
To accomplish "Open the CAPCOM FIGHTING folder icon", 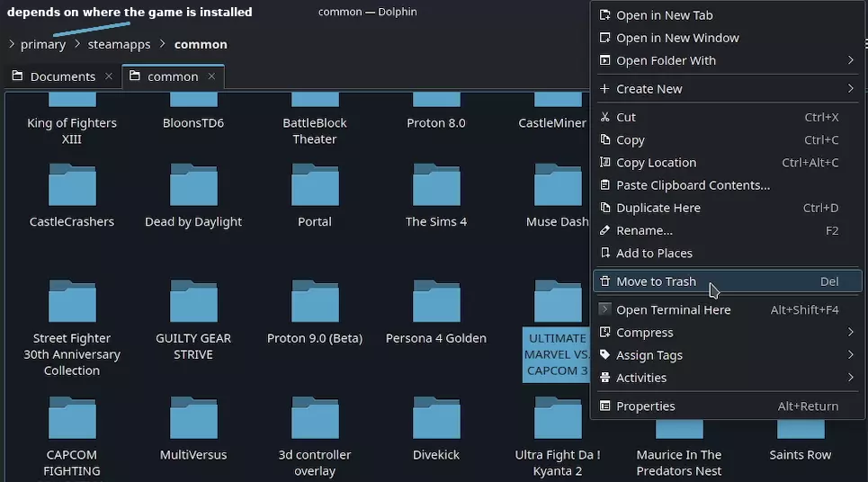I will [x=72, y=418].
